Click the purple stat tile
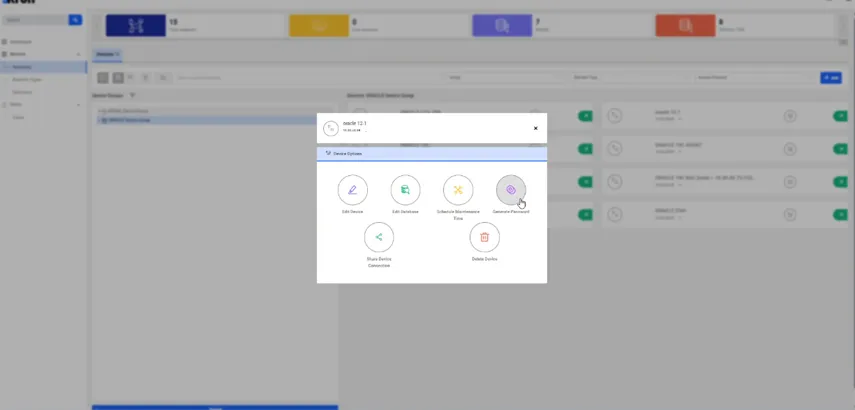Image resolution: width=855 pixels, height=410 pixels. click(x=502, y=26)
